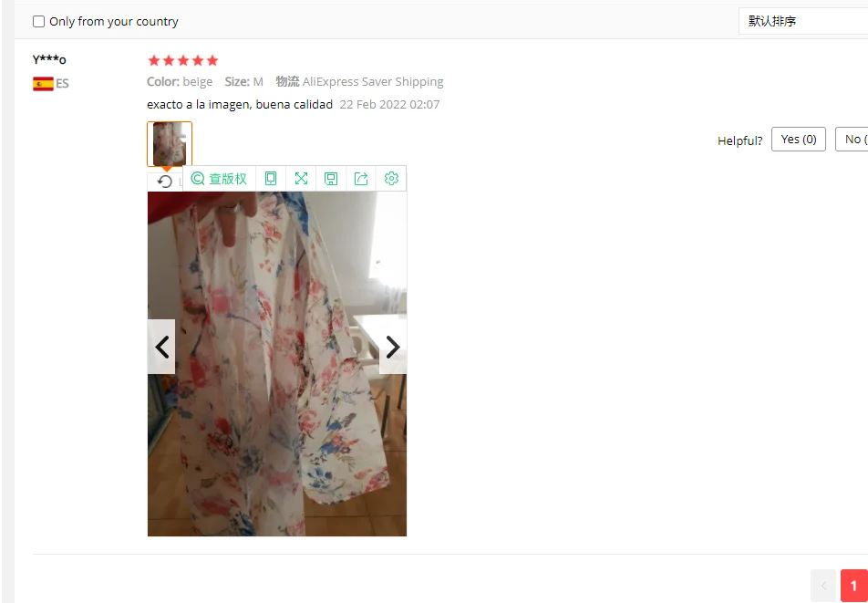
Task: Open the 默认排序 sort dropdown
Action: 802,22
